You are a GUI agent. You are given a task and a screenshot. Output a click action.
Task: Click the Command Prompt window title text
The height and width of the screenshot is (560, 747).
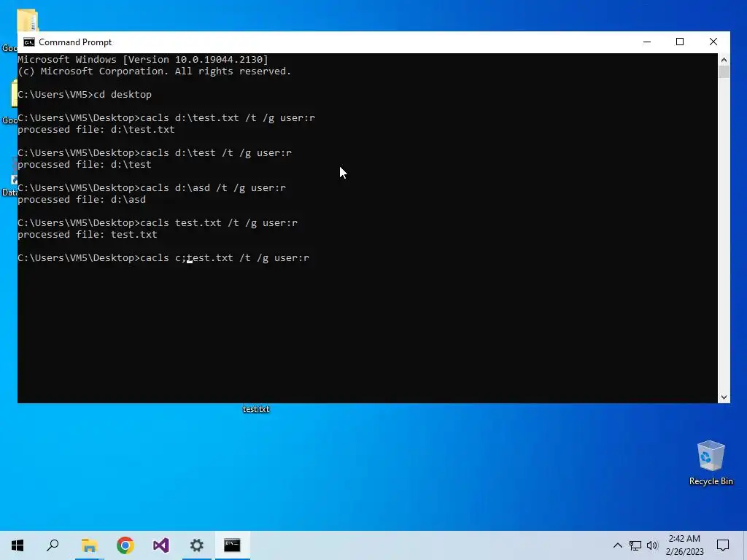coord(75,42)
